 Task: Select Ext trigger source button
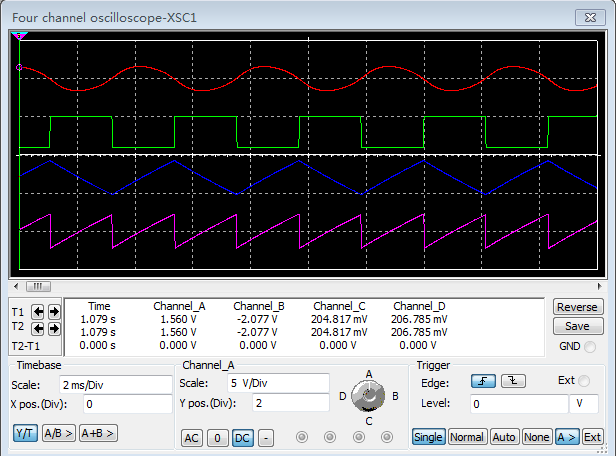tap(592, 437)
